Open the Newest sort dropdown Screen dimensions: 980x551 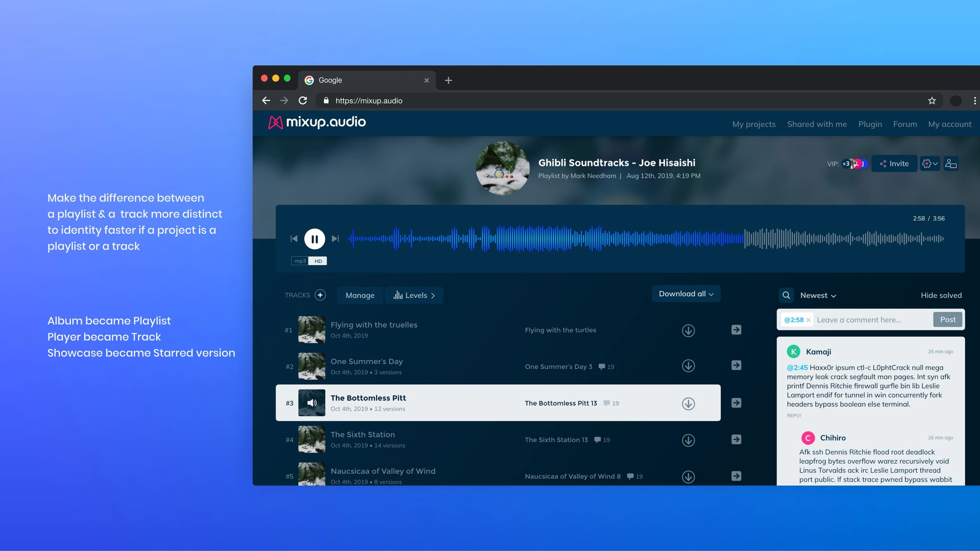coord(818,296)
